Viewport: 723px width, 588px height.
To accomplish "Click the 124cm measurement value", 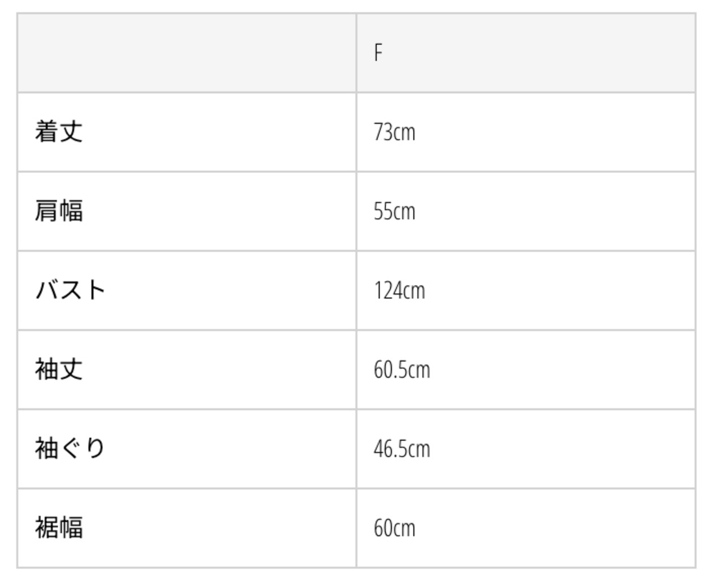I will click(x=399, y=290).
